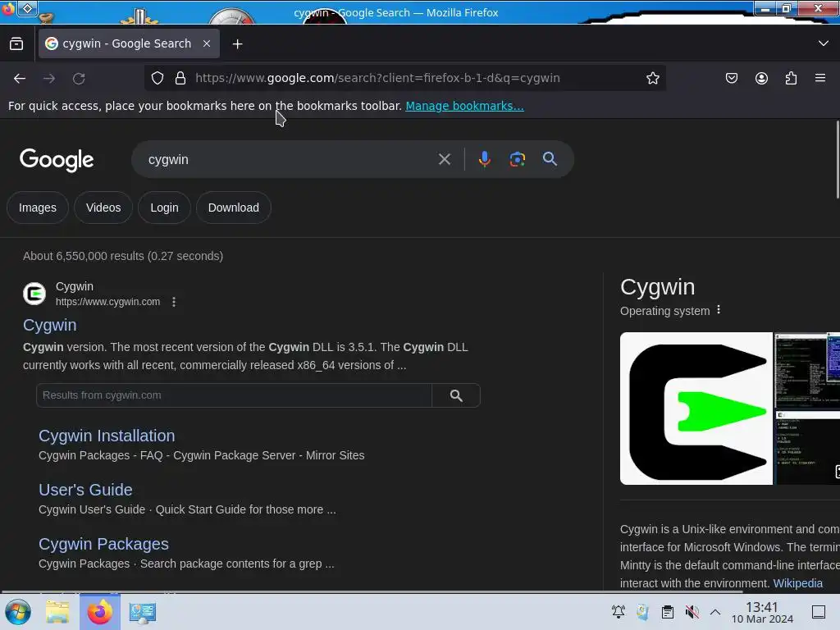The height and width of the screenshot is (630, 840).
Task: Click the cygwin.com URL text in result
Action: point(107,302)
